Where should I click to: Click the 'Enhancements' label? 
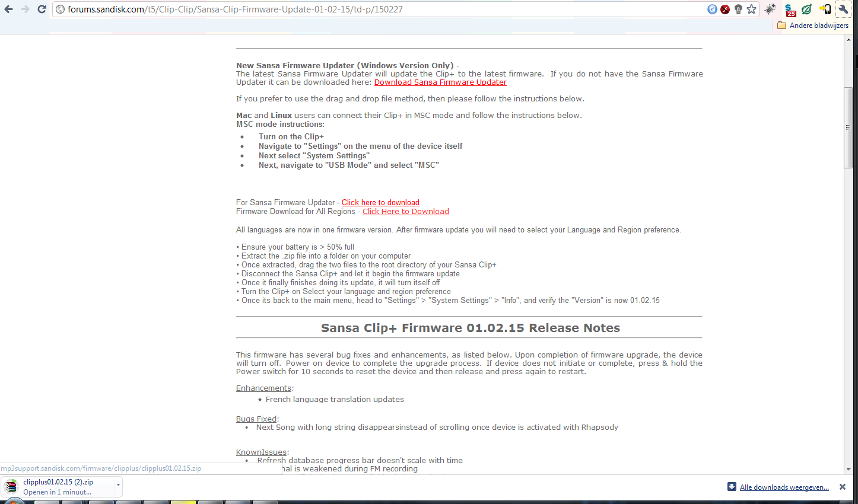[x=263, y=388]
